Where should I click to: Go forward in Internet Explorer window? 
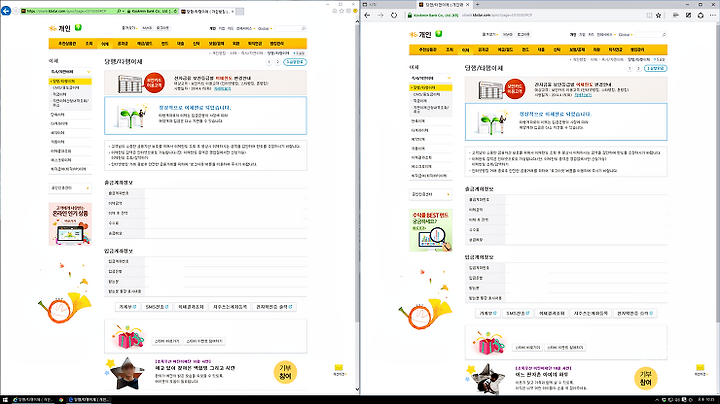click(x=16, y=11)
